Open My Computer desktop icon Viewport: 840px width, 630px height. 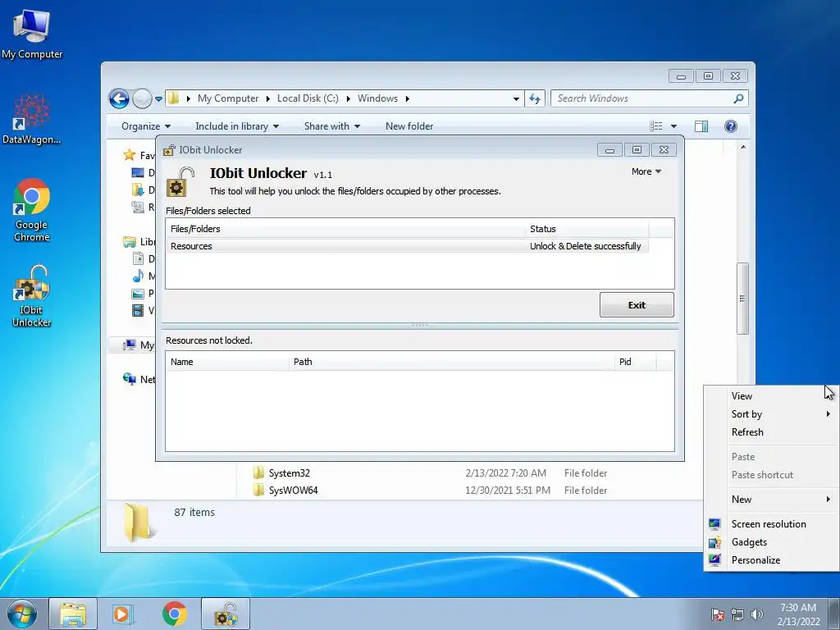(x=32, y=34)
